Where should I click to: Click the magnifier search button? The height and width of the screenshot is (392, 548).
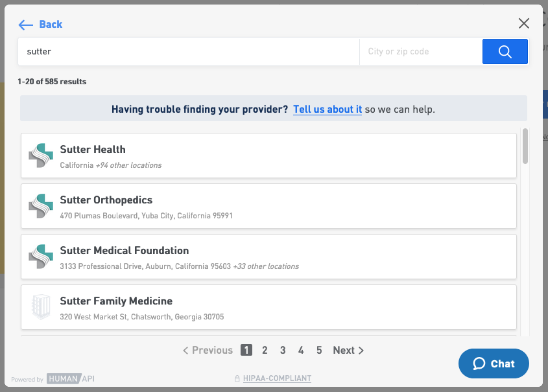[505, 52]
